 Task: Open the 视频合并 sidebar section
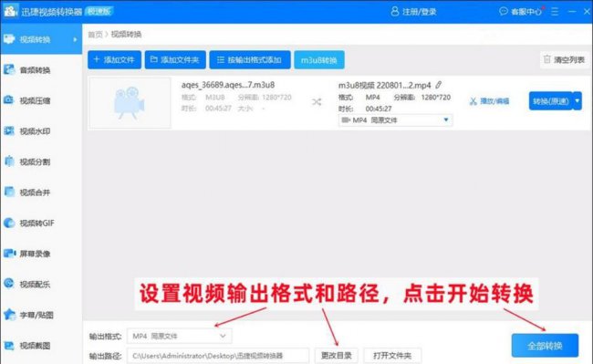41,192
